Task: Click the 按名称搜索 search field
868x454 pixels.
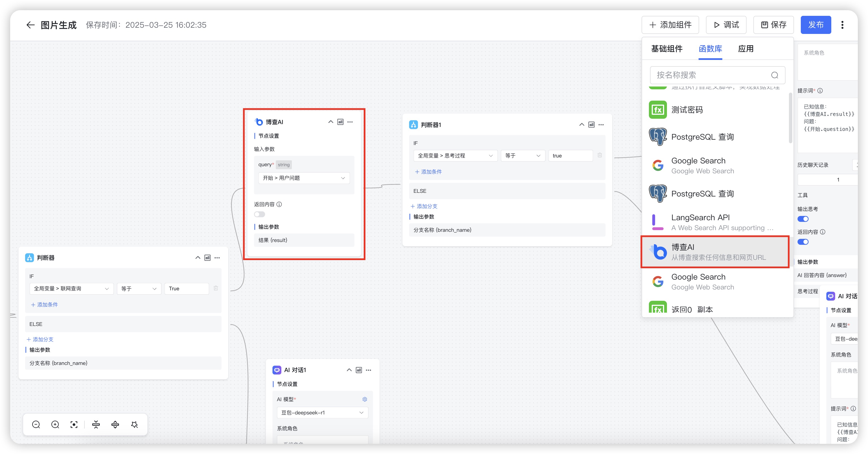Action: click(x=711, y=75)
